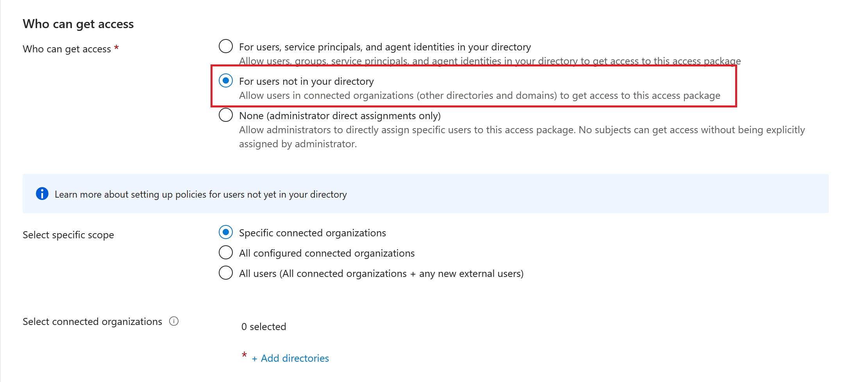Screen dimensions: 868x382
Task: Choose 'All users' including new external users radio button
Action: [x=226, y=273]
